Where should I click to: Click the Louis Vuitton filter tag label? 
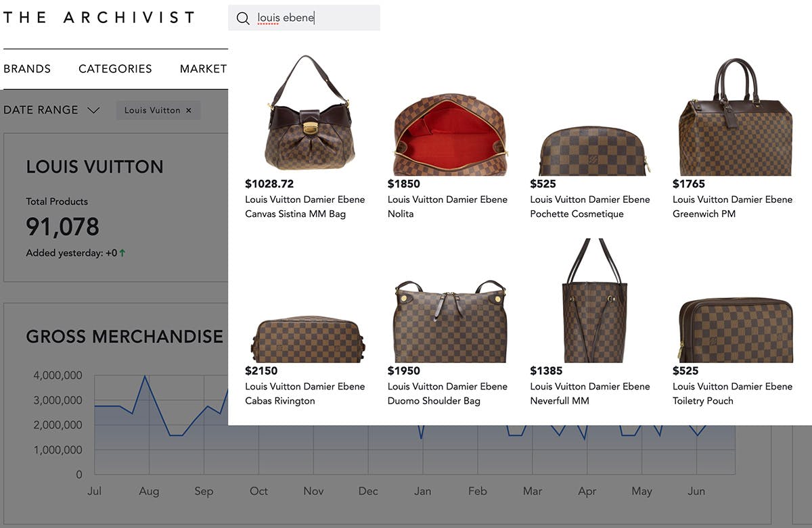(152, 110)
